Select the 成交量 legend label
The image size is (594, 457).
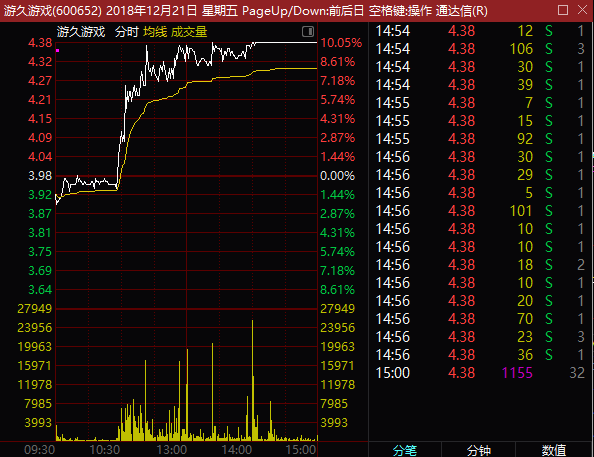click(189, 32)
